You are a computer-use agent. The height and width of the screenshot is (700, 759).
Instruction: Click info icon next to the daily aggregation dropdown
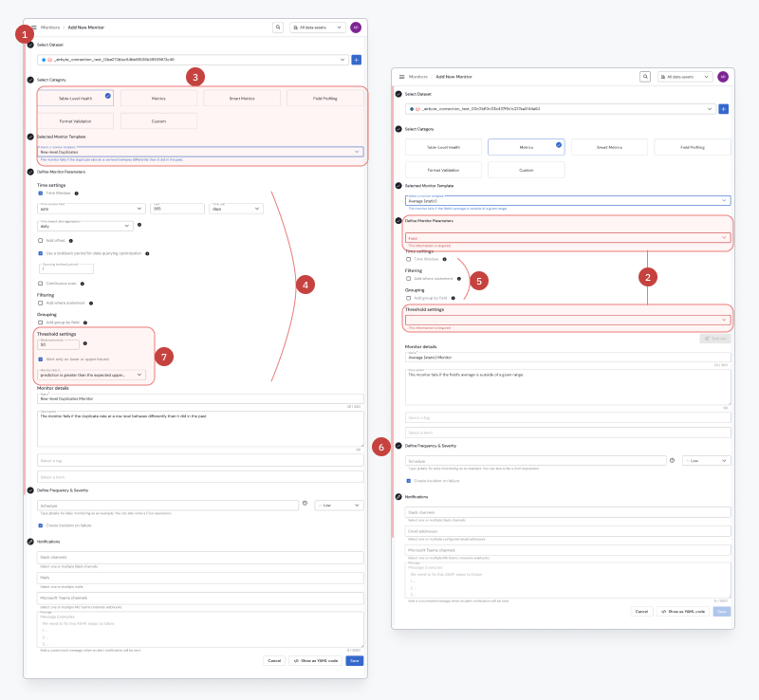point(139,225)
